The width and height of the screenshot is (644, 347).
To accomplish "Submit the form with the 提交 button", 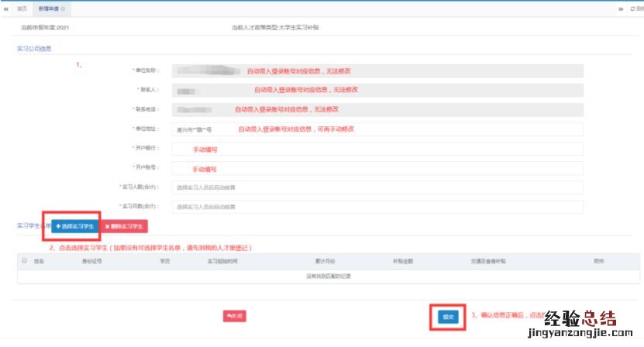I will pos(447,317).
